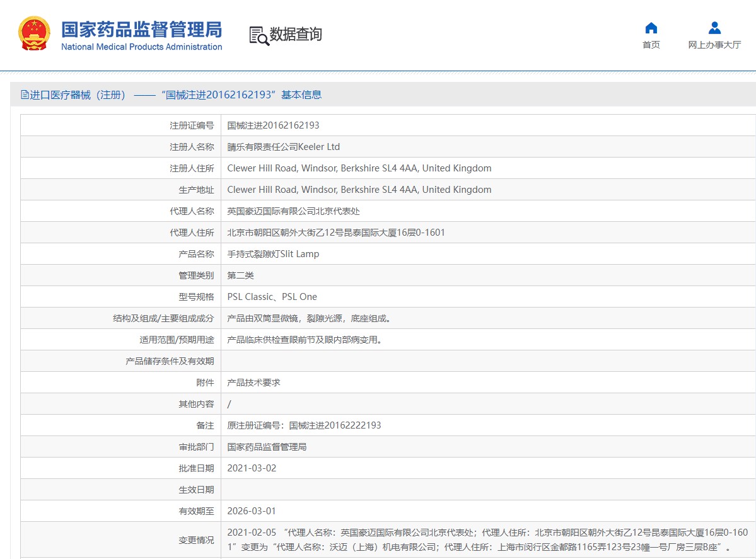Select the 2021-02-05 change record text
This screenshot has width=756, height=559.
click(487, 539)
